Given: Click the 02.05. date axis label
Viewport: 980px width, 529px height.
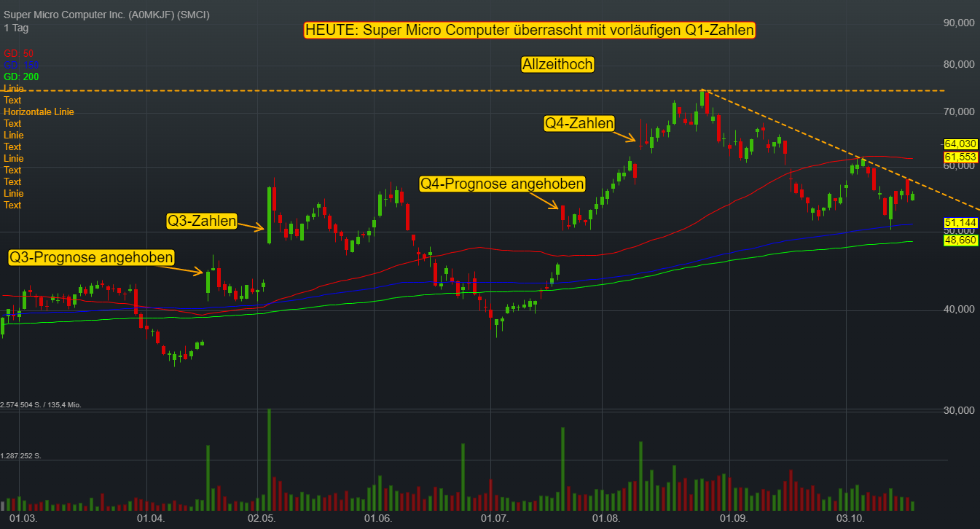Looking at the screenshot, I should click(262, 519).
